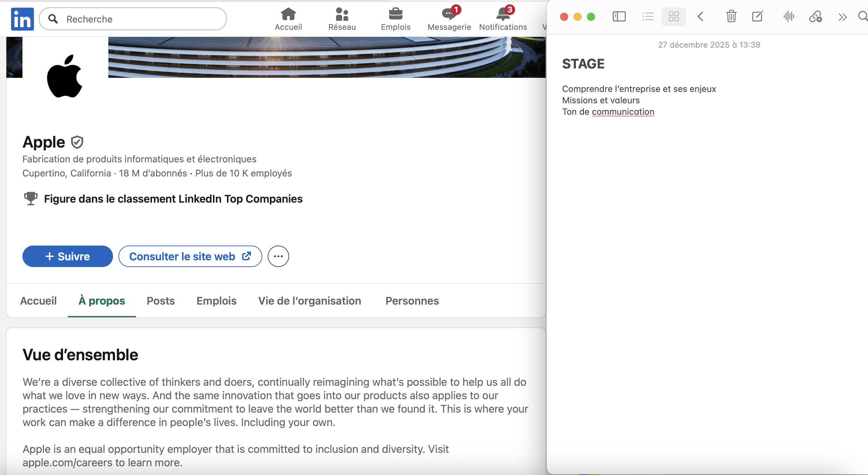Click the underlined word 'communication' in note
Screen dimensions: 868x475
pyautogui.click(x=623, y=112)
